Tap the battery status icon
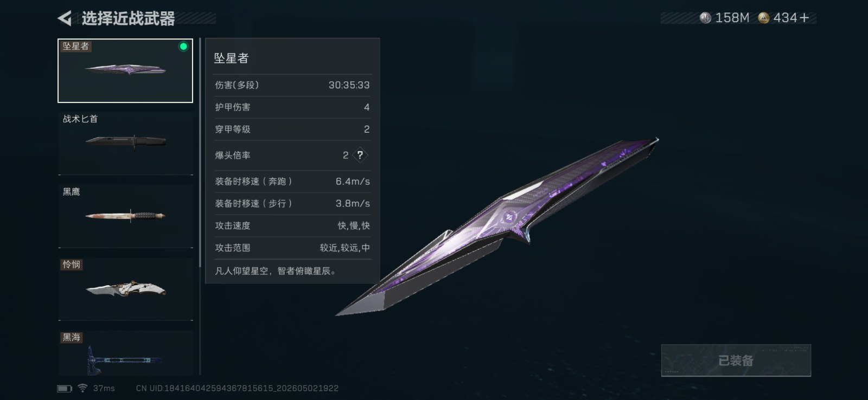868x400 pixels. [65, 388]
